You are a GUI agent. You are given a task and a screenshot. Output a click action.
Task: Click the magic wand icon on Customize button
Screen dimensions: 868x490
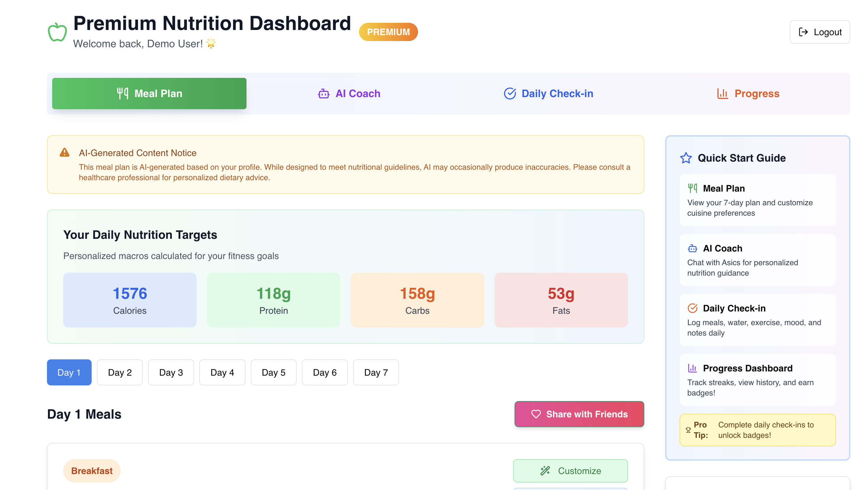[546, 470]
